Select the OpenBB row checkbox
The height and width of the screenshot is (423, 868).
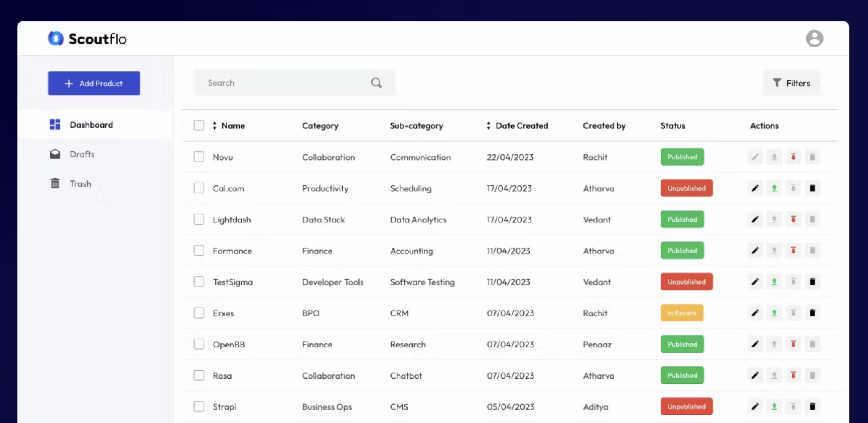(x=199, y=344)
